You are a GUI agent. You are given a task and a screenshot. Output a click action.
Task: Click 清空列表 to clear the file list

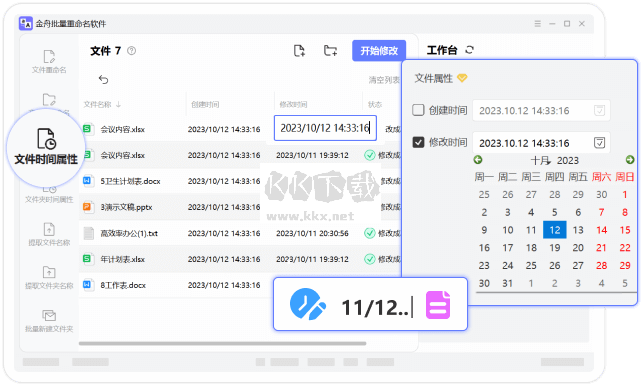[x=384, y=80]
